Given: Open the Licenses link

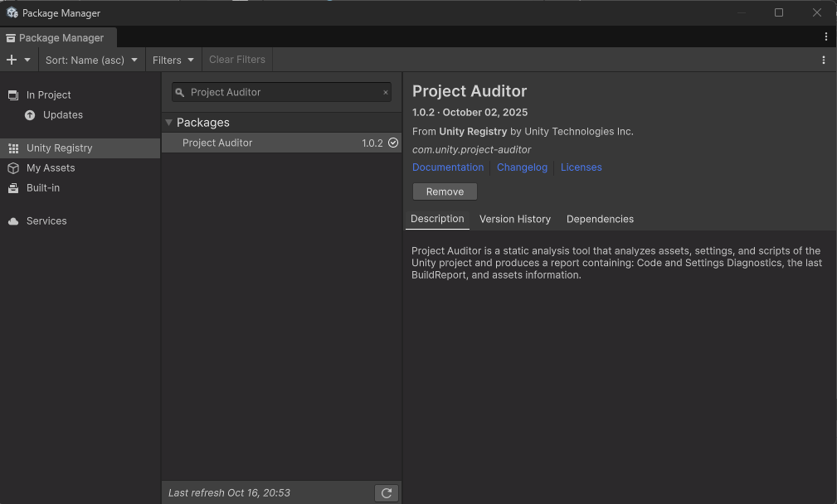Looking at the screenshot, I should coord(581,167).
